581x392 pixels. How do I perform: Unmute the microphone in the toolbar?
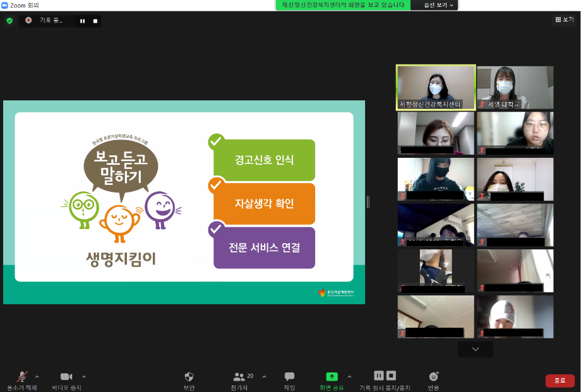[22, 377]
